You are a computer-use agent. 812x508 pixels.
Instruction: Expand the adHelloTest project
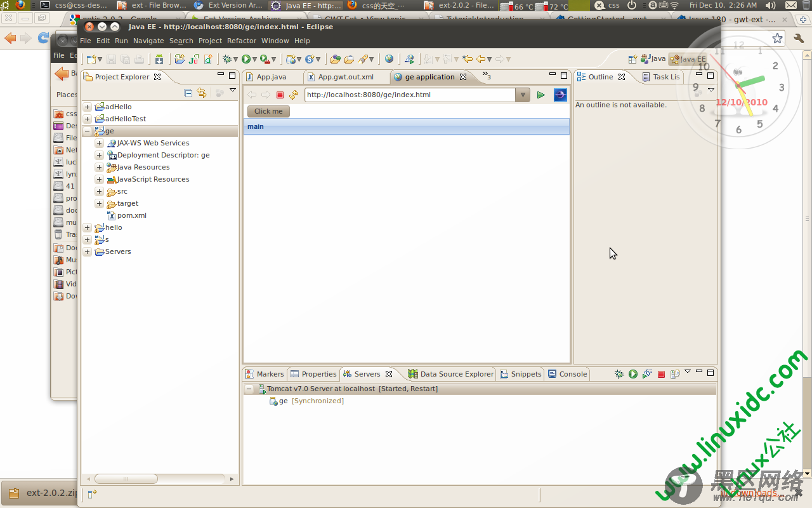[88, 119]
